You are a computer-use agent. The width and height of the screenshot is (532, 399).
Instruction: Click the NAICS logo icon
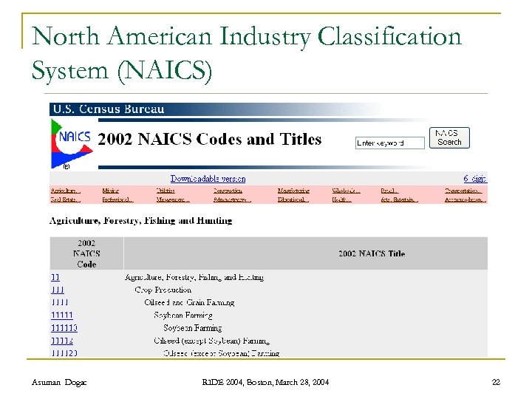coord(72,143)
